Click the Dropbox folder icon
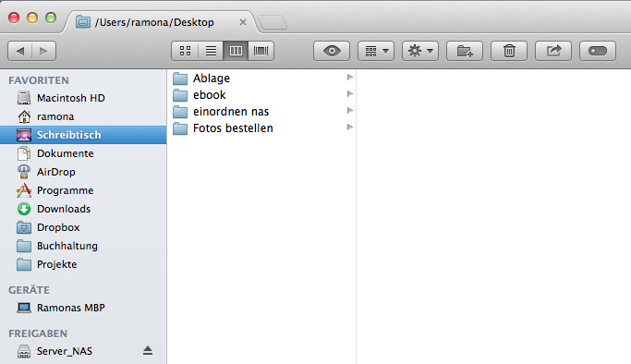 click(24, 227)
